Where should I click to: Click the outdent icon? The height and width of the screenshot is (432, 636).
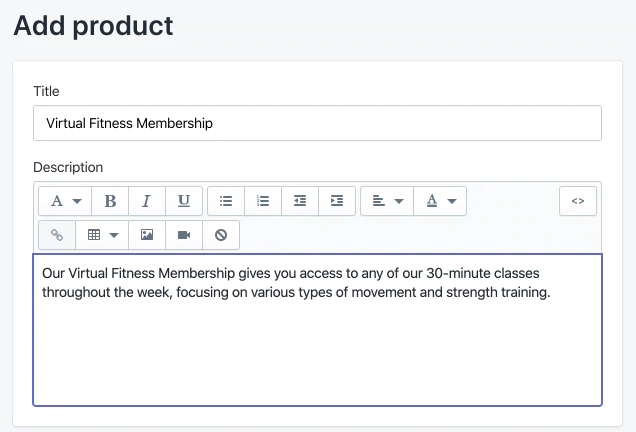click(300, 201)
